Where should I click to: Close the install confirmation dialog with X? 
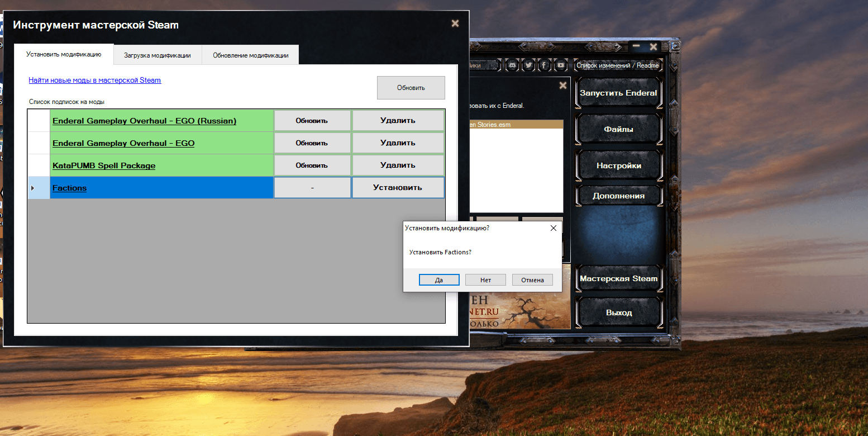pos(553,228)
